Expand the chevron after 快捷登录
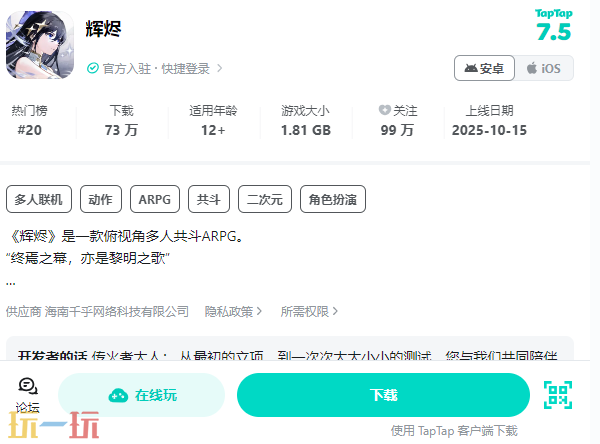600x444 pixels. coord(220,69)
